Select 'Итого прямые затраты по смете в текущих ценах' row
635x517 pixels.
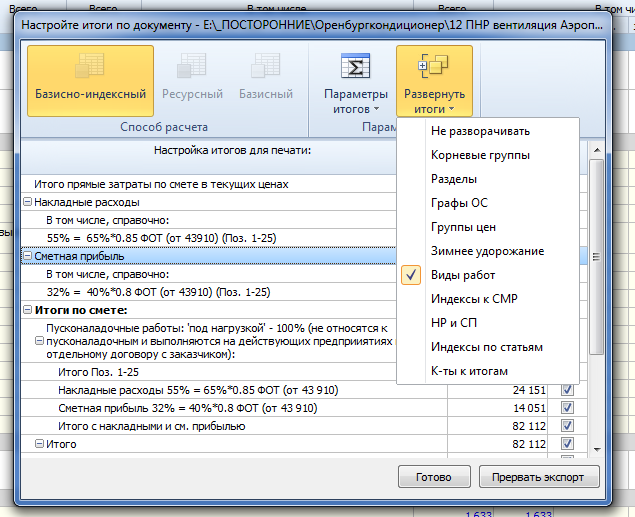(x=208, y=184)
